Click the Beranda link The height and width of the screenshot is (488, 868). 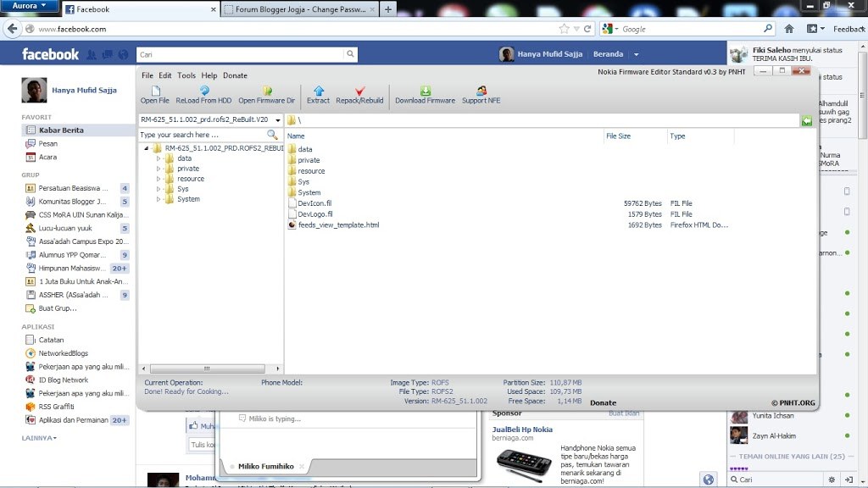click(608, 54)
